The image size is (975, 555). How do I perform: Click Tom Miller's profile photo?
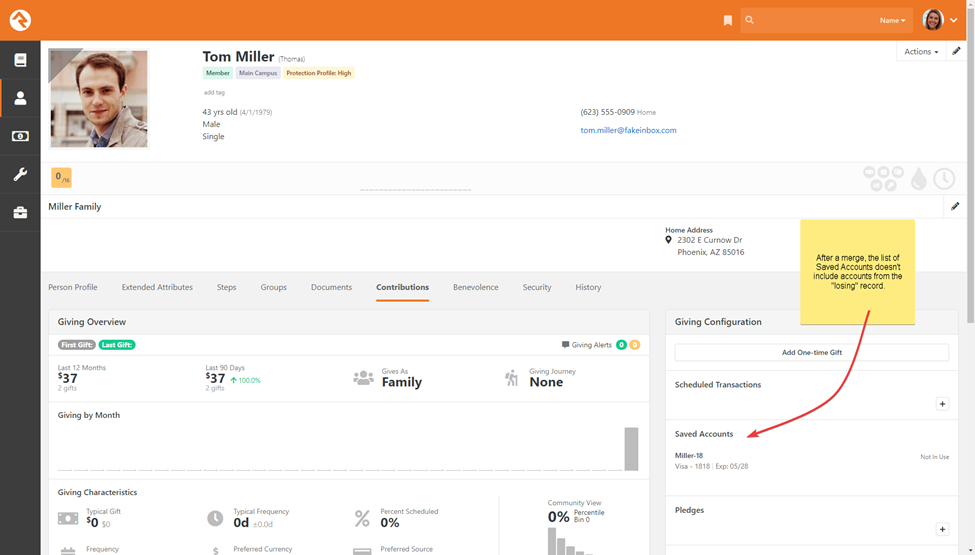pos(99,99)
